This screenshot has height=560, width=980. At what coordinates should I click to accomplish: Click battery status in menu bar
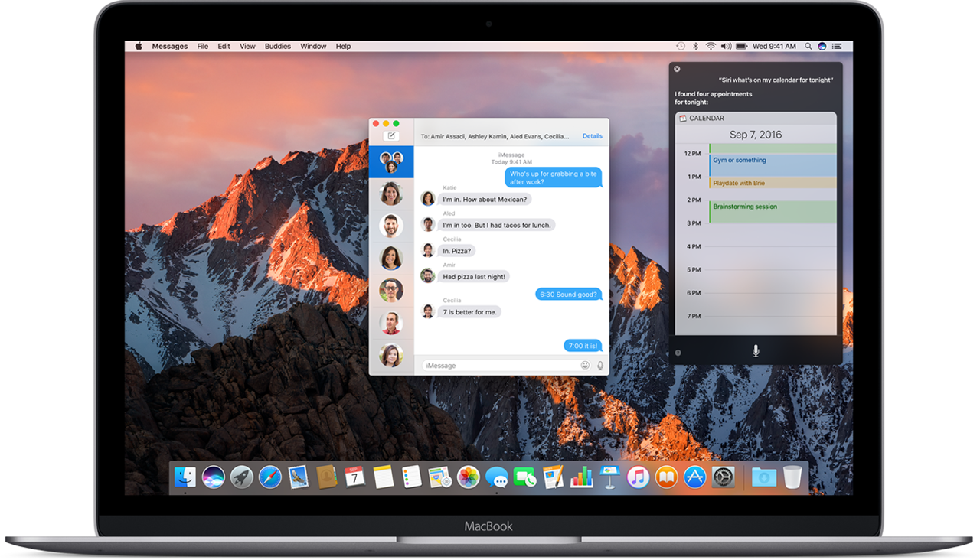coord(742,47)
